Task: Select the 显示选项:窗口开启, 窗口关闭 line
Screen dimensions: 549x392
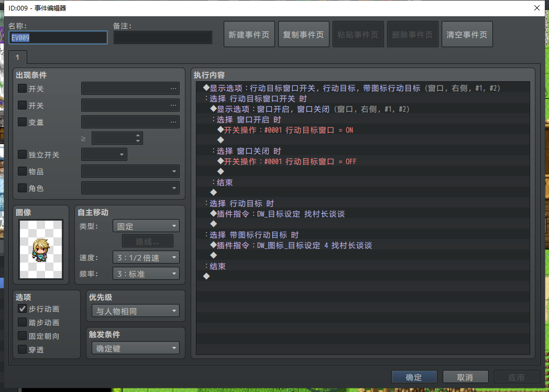Action: tap(363, 109)
